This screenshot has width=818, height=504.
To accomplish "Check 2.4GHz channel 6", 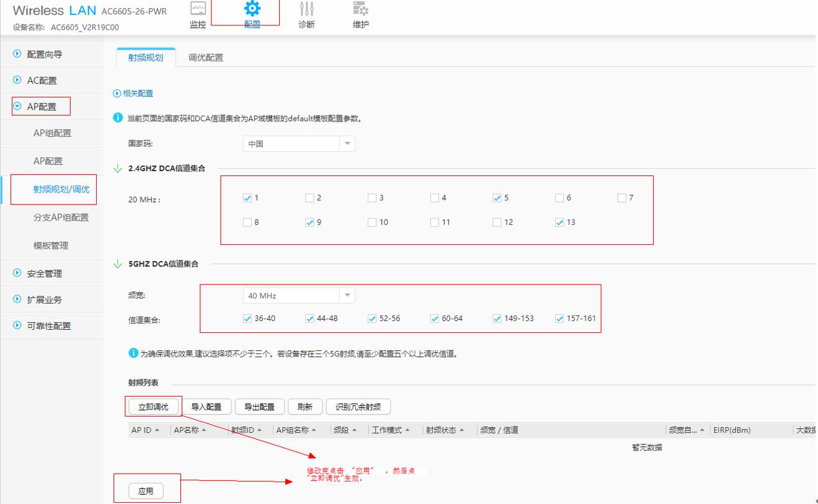I will tap(559, 198).
